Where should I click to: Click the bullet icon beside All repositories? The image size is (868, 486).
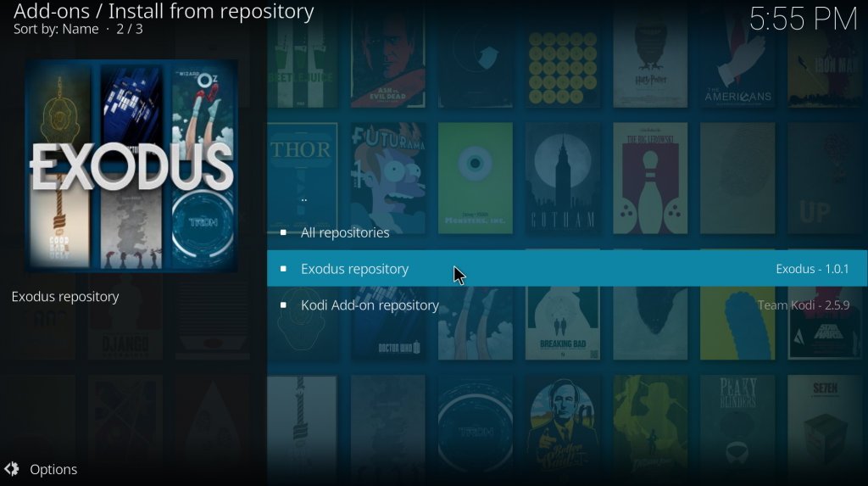coord(283,232)
